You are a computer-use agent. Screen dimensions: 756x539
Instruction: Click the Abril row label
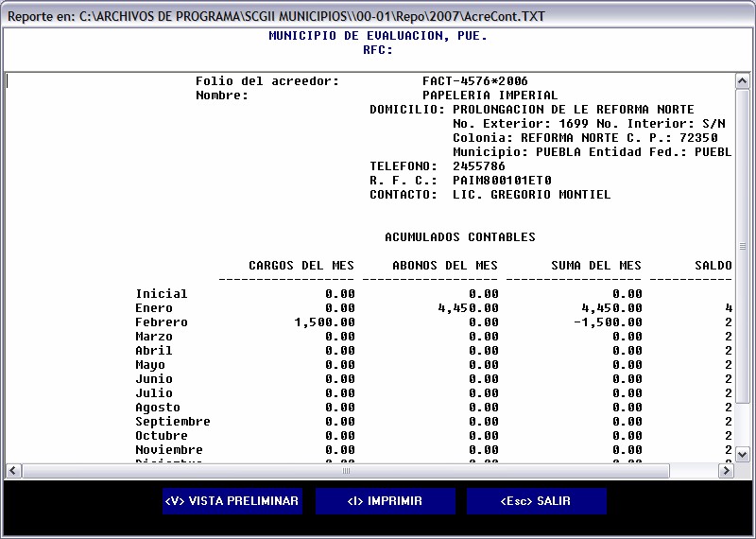(x=154, y=350)
